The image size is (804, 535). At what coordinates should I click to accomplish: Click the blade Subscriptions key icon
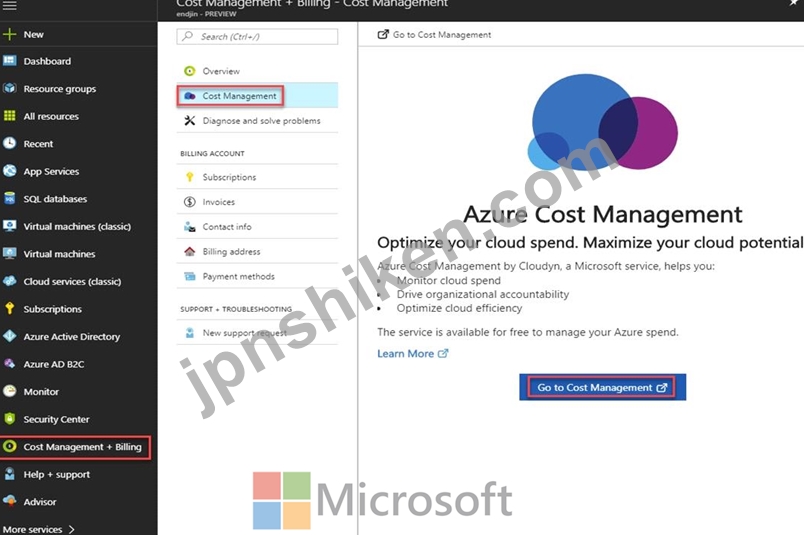click(x=190, y=177)
